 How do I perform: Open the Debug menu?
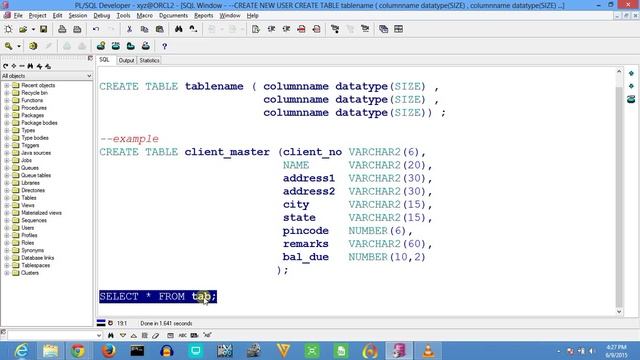coord(102,16)
